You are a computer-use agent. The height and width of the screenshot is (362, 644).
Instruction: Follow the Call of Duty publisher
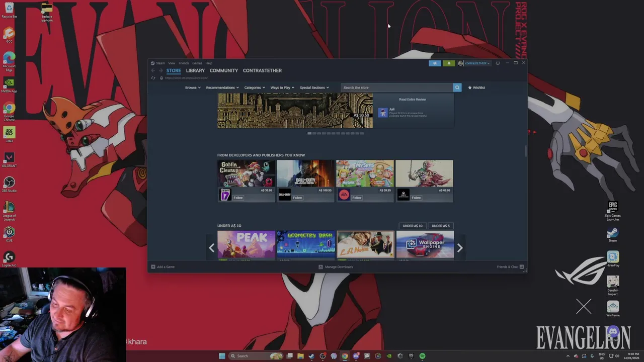click(297, 198)
